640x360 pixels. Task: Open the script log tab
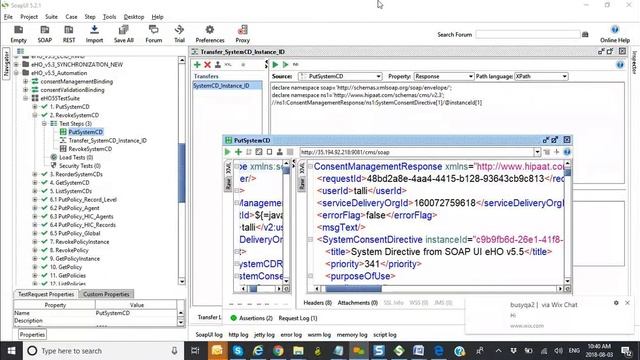(385, 335)
